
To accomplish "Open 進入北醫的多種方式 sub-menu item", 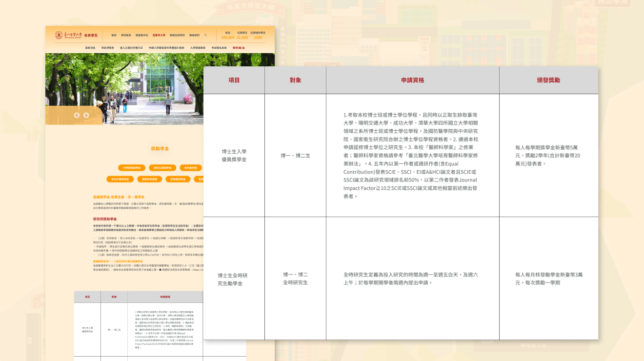I will (x=131, y=48).
